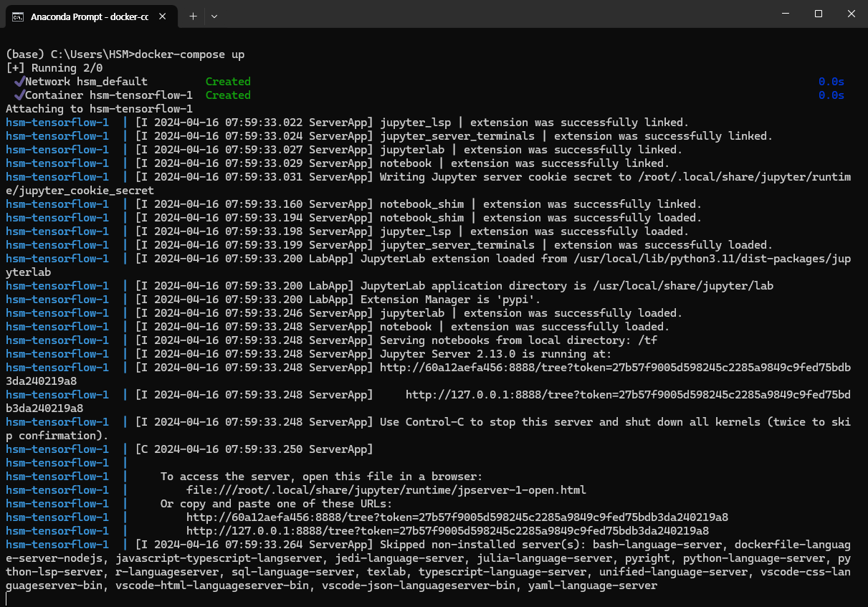Screen dimensions: 868x607
Task: Open a new tab with the plus button
Action: click(x=193, y=16)
